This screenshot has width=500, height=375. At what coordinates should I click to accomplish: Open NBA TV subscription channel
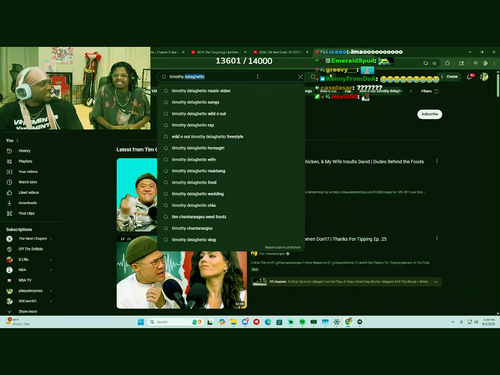tap(29, 280)
